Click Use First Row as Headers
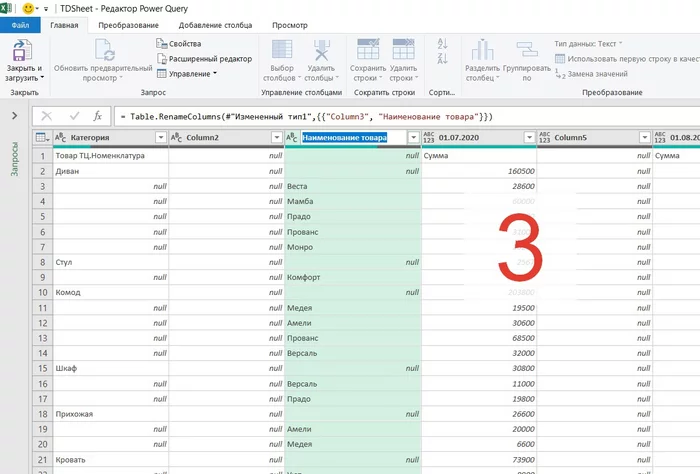 (x=627, y=58)
